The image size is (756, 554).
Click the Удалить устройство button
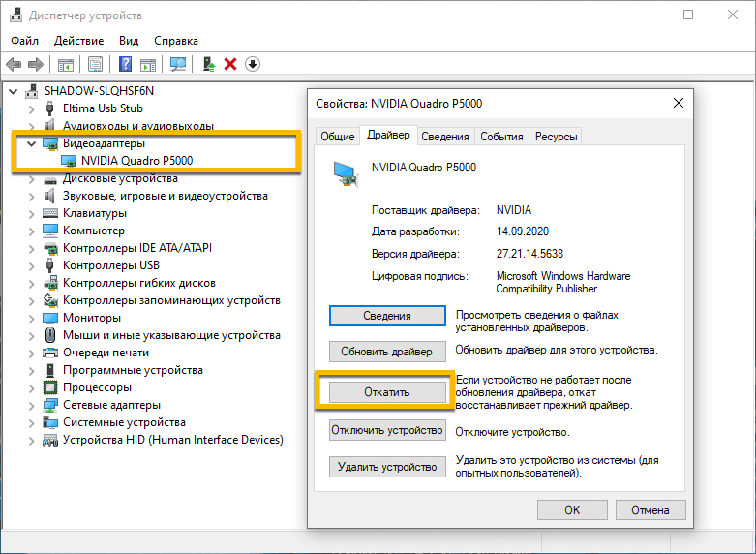pos(387,467)
